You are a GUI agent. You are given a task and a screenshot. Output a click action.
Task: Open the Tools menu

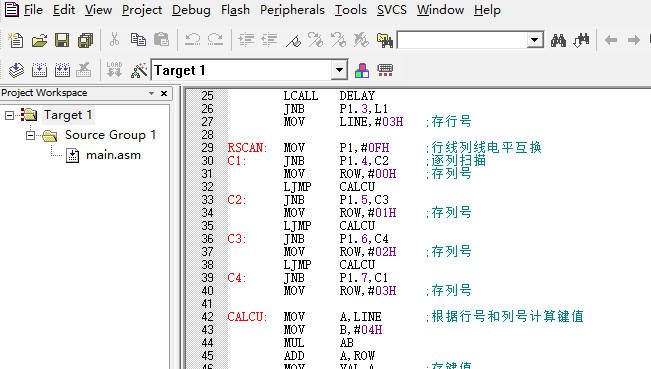tap(351, 10)
